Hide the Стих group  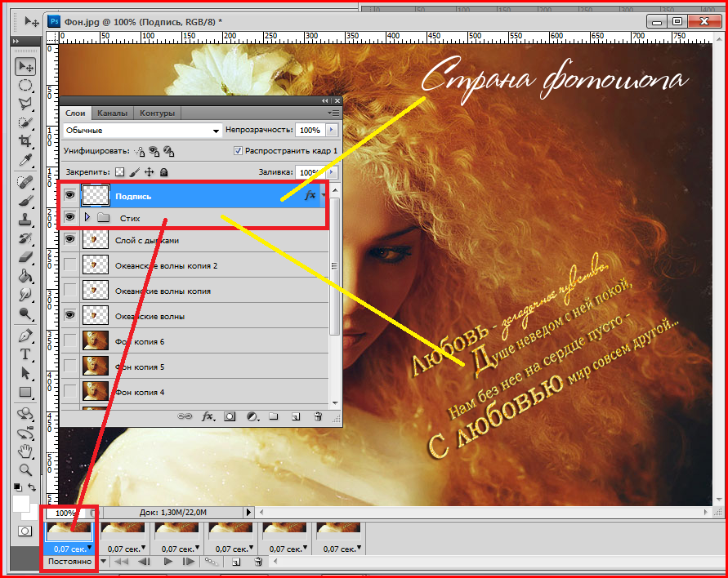pos(69,217)
